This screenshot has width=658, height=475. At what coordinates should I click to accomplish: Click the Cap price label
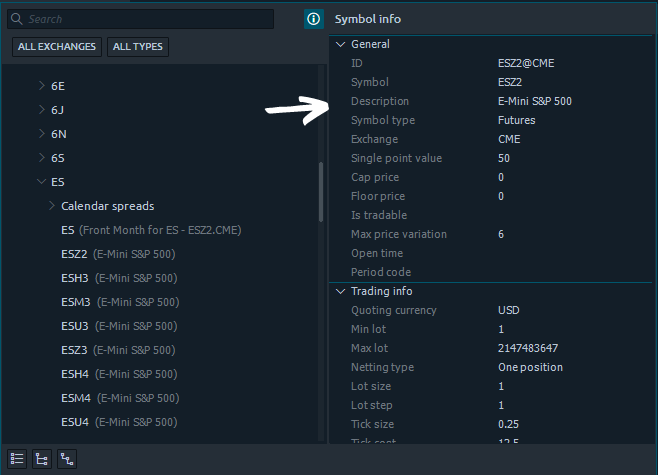tap(375, 177)
